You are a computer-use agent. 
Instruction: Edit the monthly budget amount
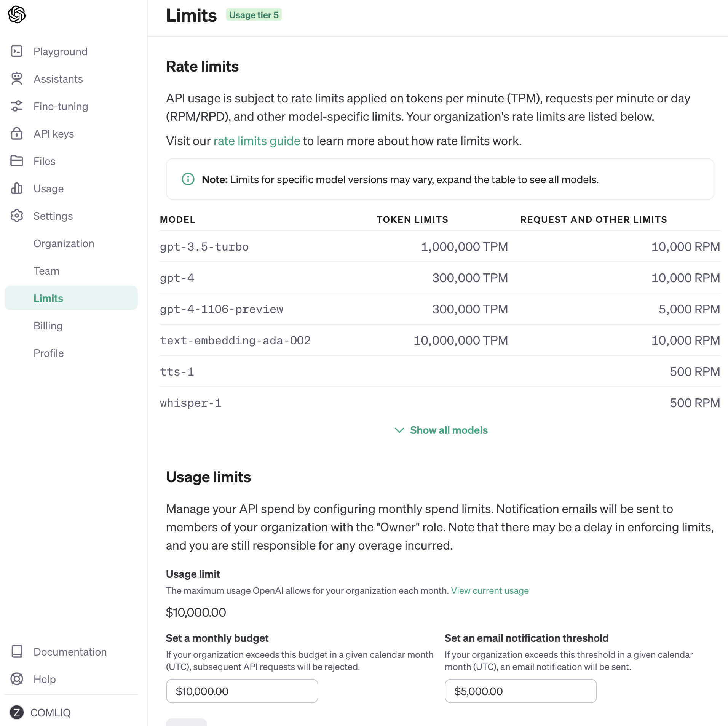(241, 691)
